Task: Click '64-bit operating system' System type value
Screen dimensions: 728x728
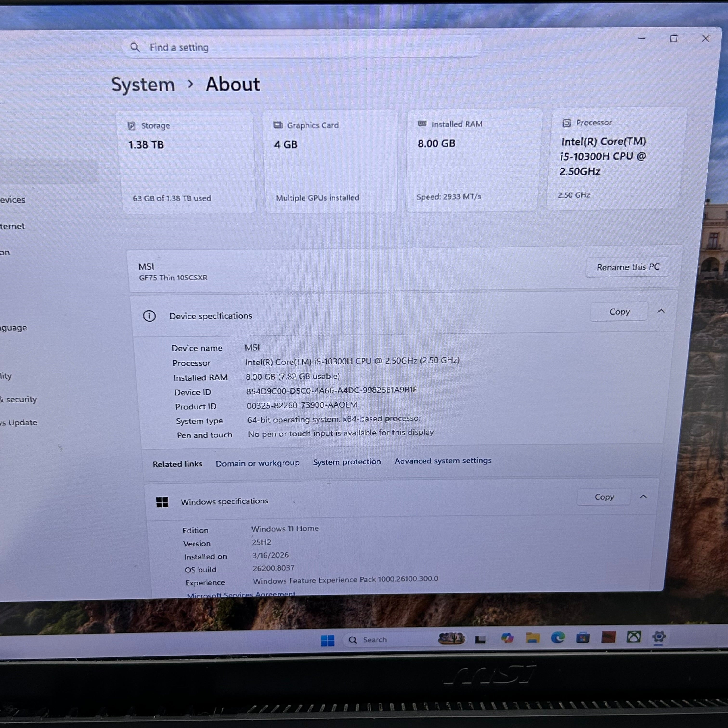Action: click(334, 419)
